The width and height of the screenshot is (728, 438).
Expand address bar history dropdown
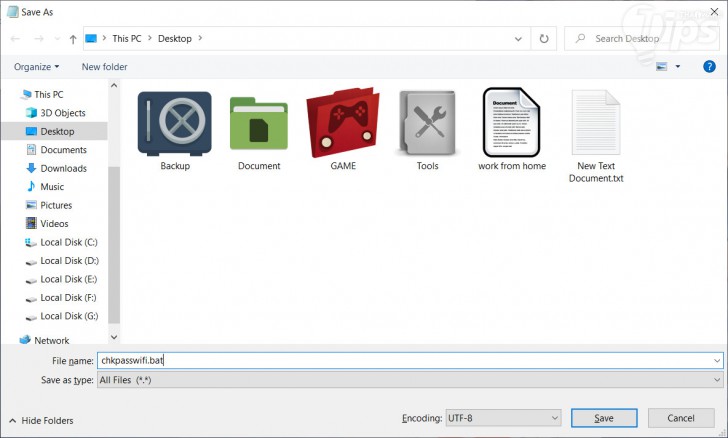tap(518, 39)
